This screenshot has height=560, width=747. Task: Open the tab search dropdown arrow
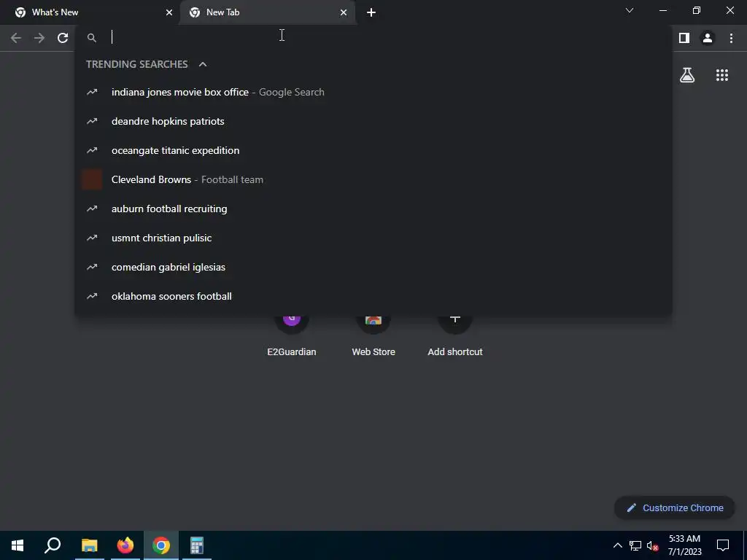coord(630,10)
